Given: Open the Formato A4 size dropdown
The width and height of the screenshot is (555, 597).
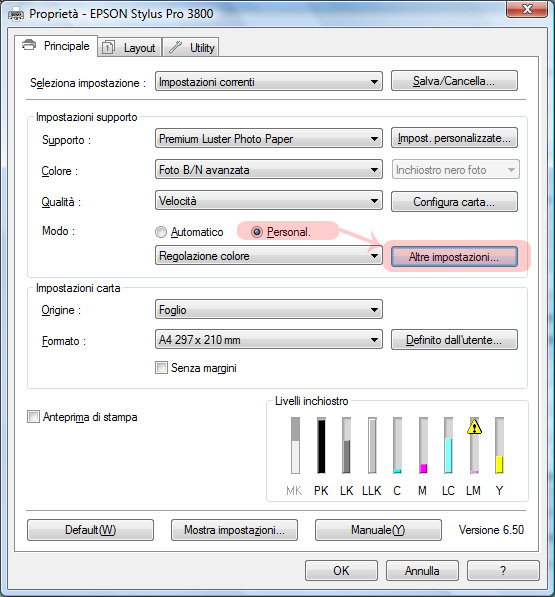Looking at the screenshot, I should click(x=269, y=339).
